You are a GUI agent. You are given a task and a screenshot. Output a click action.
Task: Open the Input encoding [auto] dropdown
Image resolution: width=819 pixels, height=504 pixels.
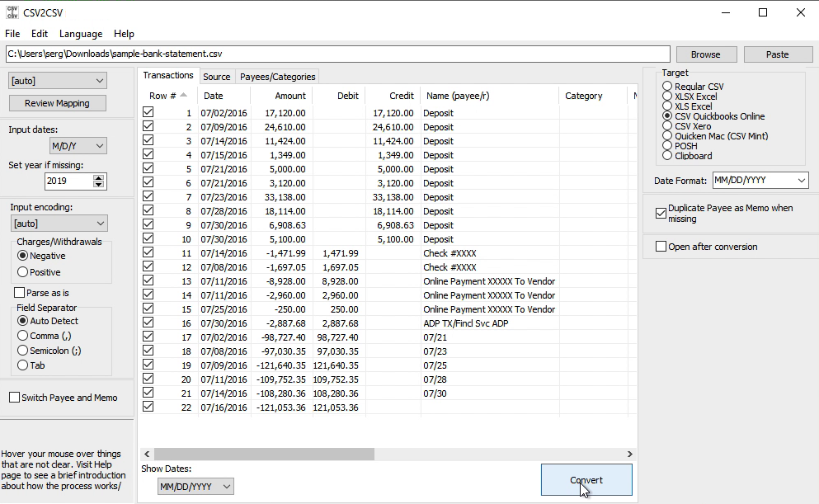pos(59,223)
